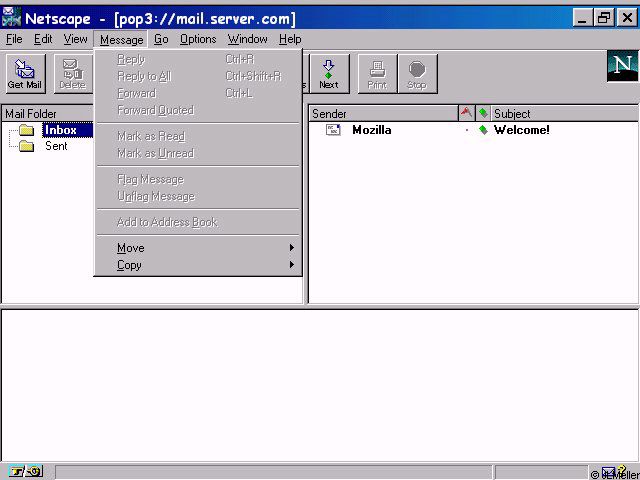
Task: Click the Delete toolbar button
Action: click(73, 74)
